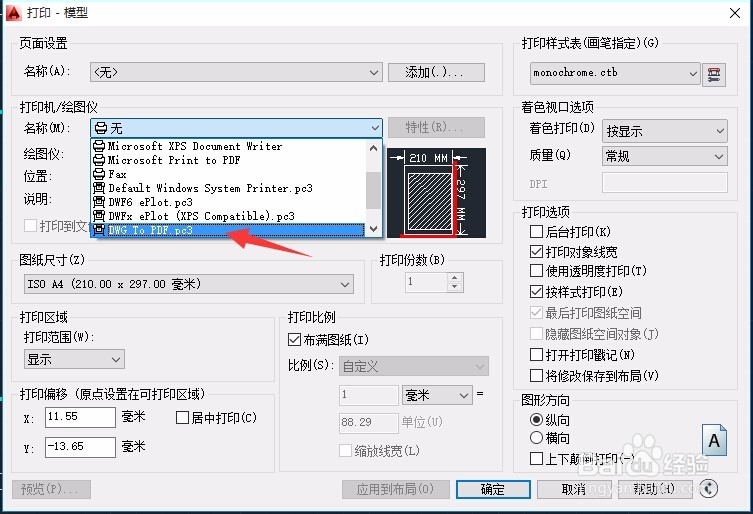Click the 应用到布局 button
753x514 pixels.
396,489
